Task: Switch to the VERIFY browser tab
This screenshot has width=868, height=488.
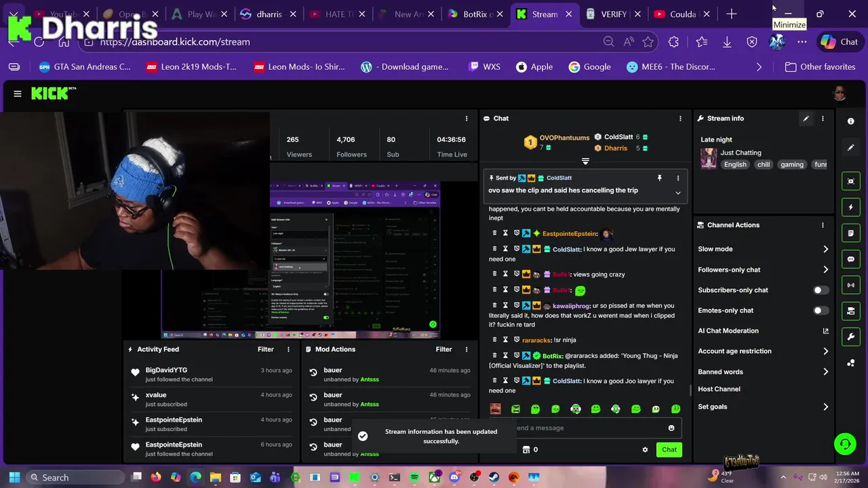Action: click(x=613, y=14)
